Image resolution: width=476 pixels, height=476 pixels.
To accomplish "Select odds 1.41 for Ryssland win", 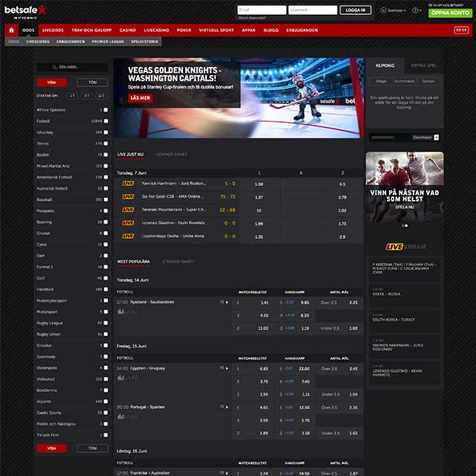I will coord(253,303).
